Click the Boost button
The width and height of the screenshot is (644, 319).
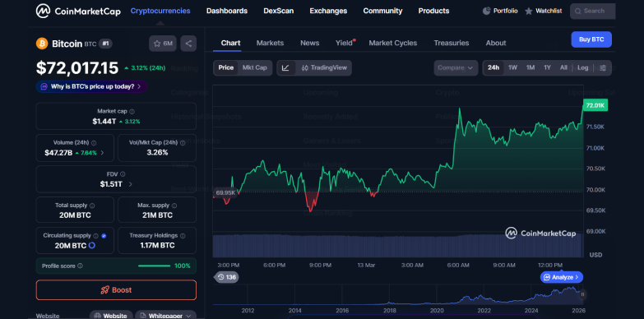pyautogui.click(x=116, y=290)
